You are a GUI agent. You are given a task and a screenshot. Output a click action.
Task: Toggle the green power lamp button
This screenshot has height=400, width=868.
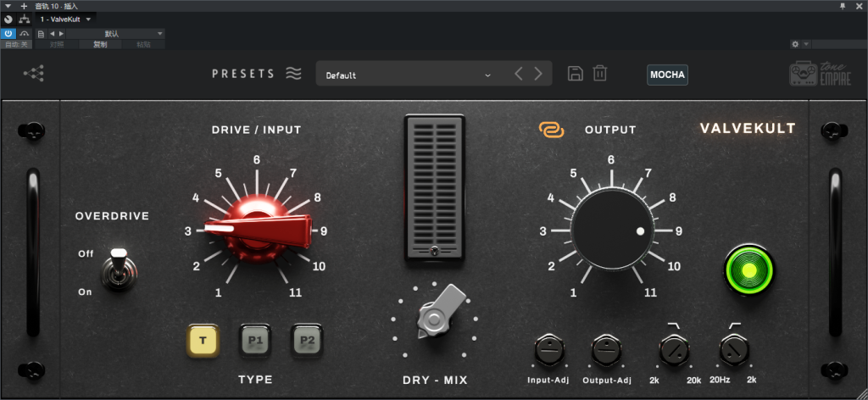click(749, 270)
